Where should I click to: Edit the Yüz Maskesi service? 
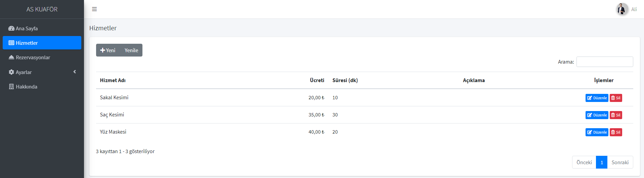coord(597,132)
